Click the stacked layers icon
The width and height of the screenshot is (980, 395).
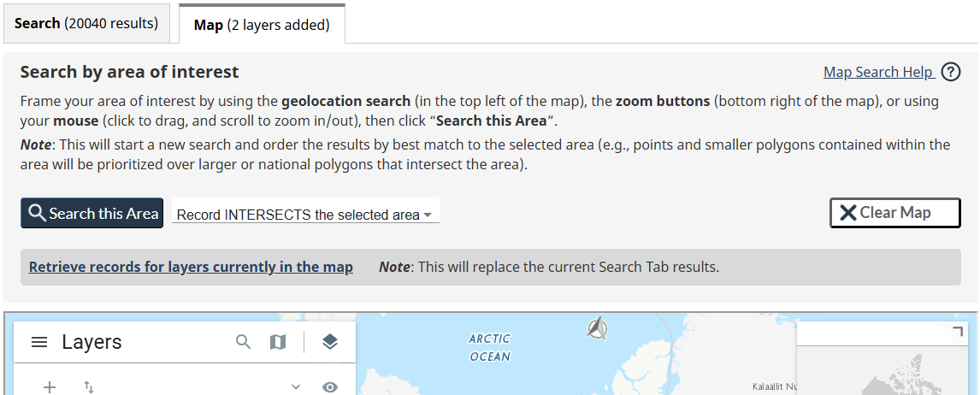coord(330,342)
